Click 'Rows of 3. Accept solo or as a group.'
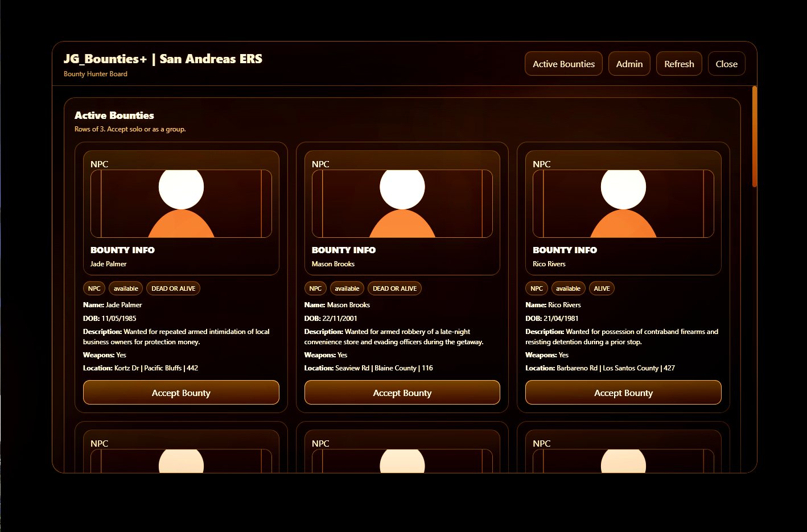This screenshot has width=807, height=532. 130,129
